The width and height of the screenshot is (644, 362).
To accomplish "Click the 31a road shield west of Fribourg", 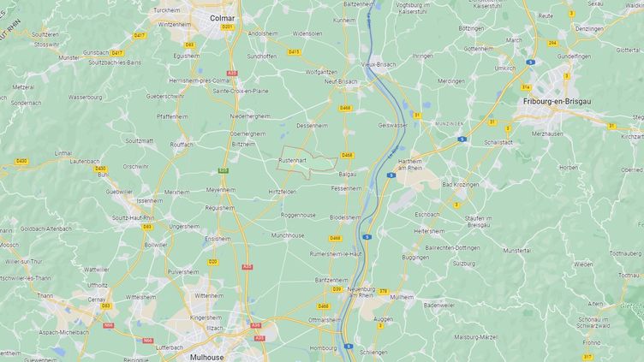I will pos(526,87).
